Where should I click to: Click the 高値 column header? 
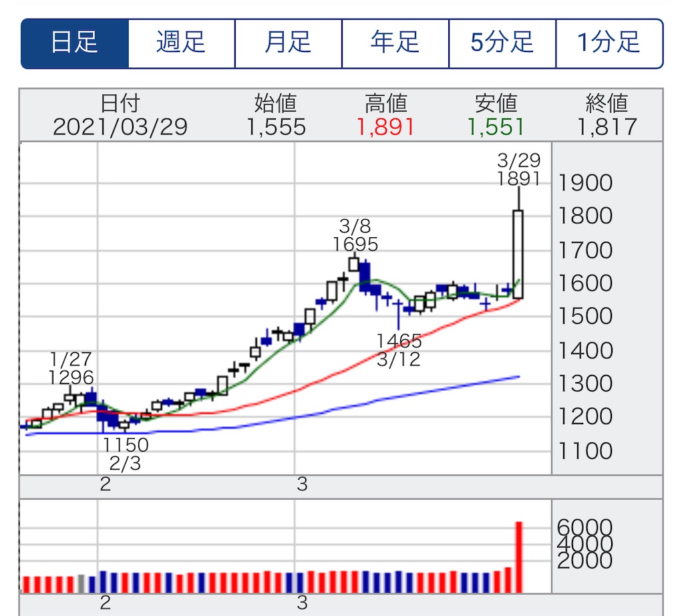click(386, 104)
